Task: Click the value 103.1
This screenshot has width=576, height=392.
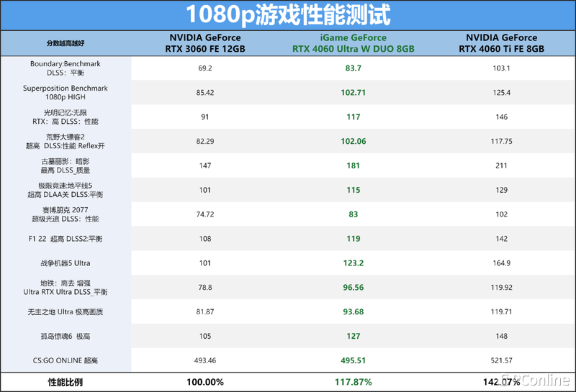Action: [501, 68]
